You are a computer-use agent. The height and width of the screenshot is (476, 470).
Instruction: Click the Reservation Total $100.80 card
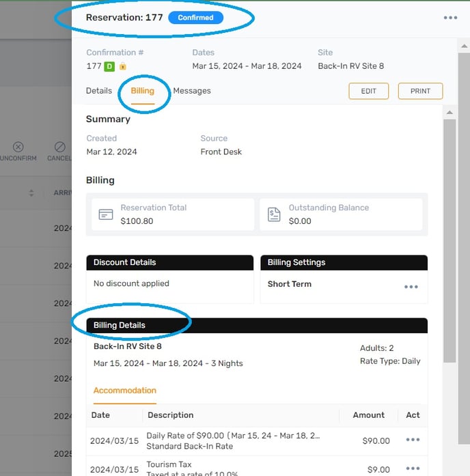pyautogui.click(x=173, y=214)
